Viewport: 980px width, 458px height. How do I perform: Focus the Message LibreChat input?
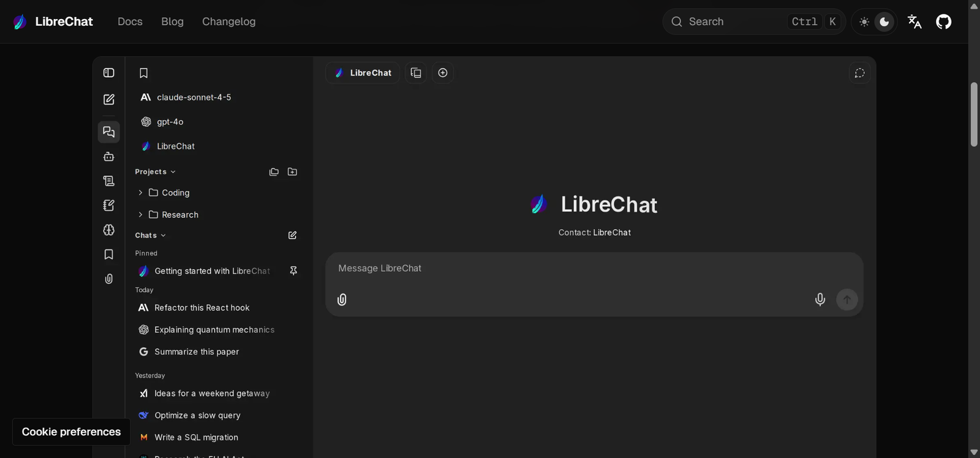(594, 269)
